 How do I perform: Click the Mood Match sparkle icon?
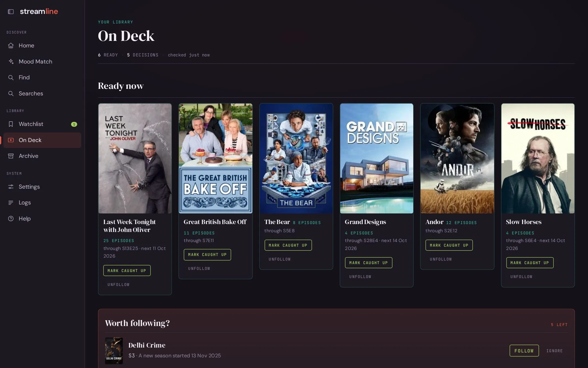click(x=11, y=62)
